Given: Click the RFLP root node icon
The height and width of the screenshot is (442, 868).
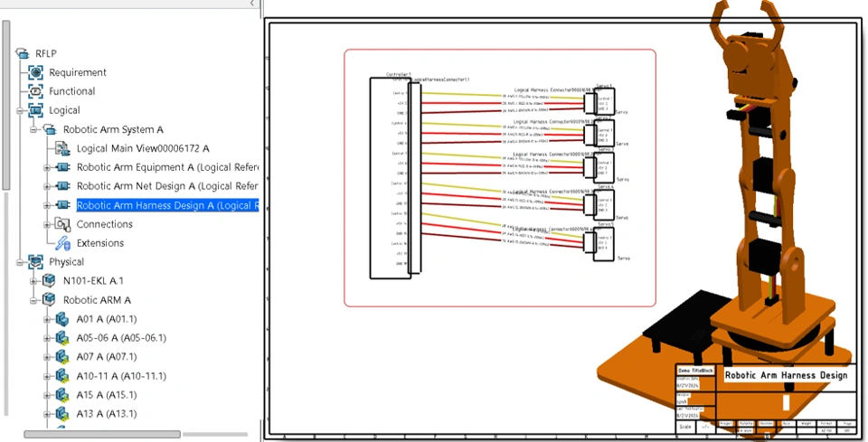Looking at the screenshot, I should 22,53.
